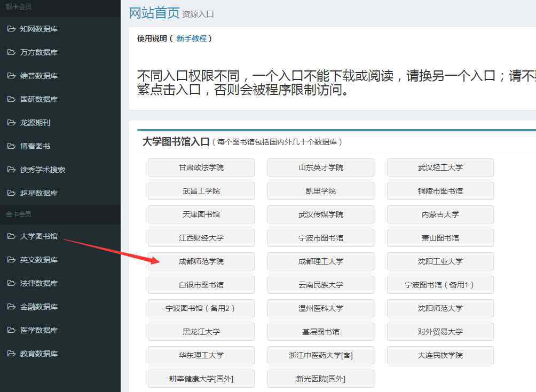Viewport: 536px width, 392px height.
Task: Open the 白银市图书馆 entrance
Action: tap(201, 285)
